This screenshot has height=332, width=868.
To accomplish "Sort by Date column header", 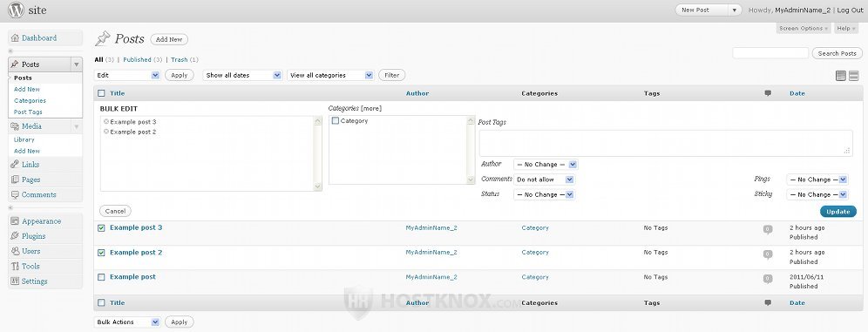I will (797, 93).
